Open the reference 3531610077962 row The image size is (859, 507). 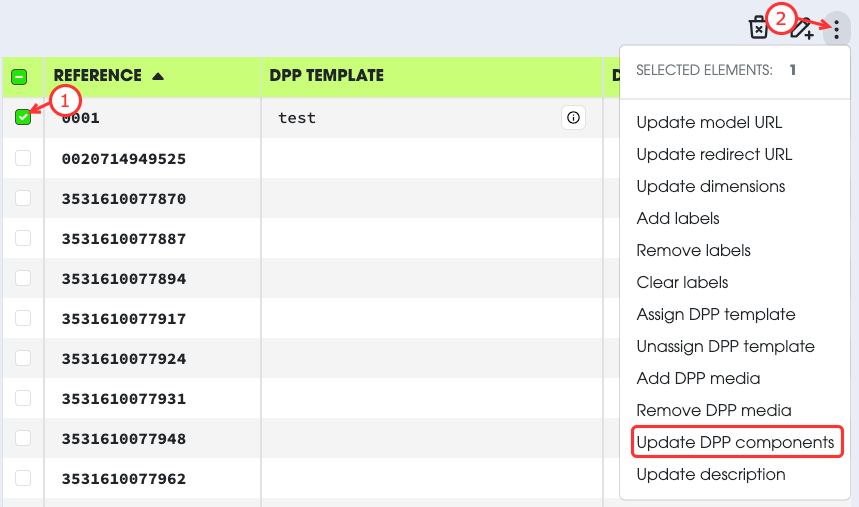coord(124,479)
